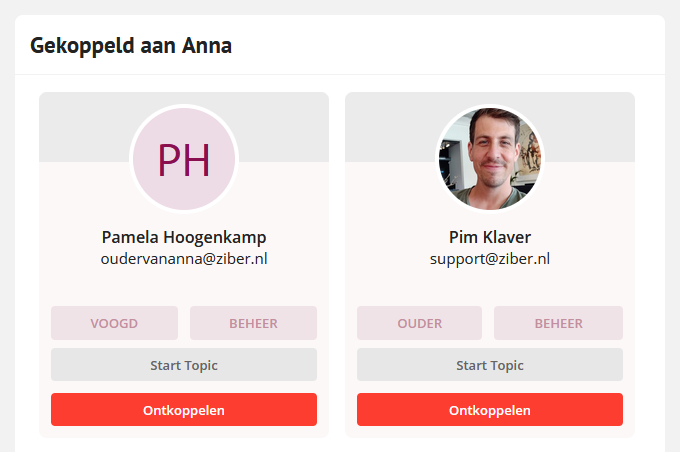Start Topic with Pim Klaver
Image resolution: width=680 pixels, height=452 pixels.
pos(490,365)
